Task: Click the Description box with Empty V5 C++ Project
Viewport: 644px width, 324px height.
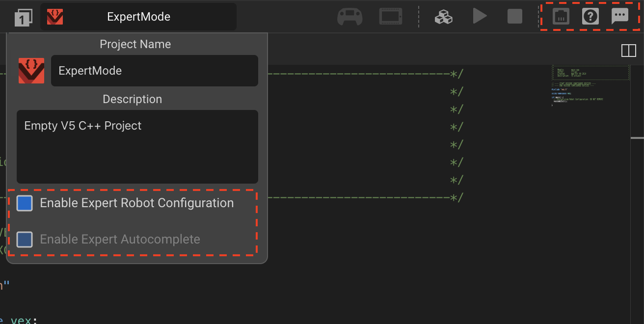Action: pos(137,147)
